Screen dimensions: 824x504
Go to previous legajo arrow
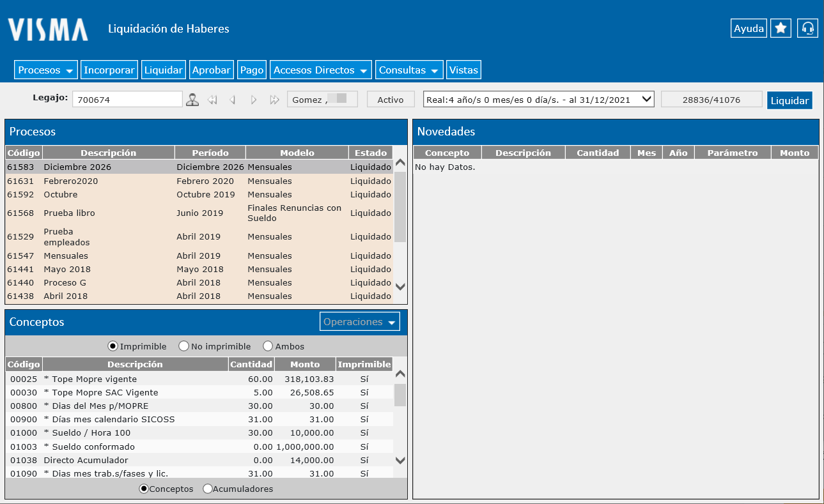click(233, 100)
